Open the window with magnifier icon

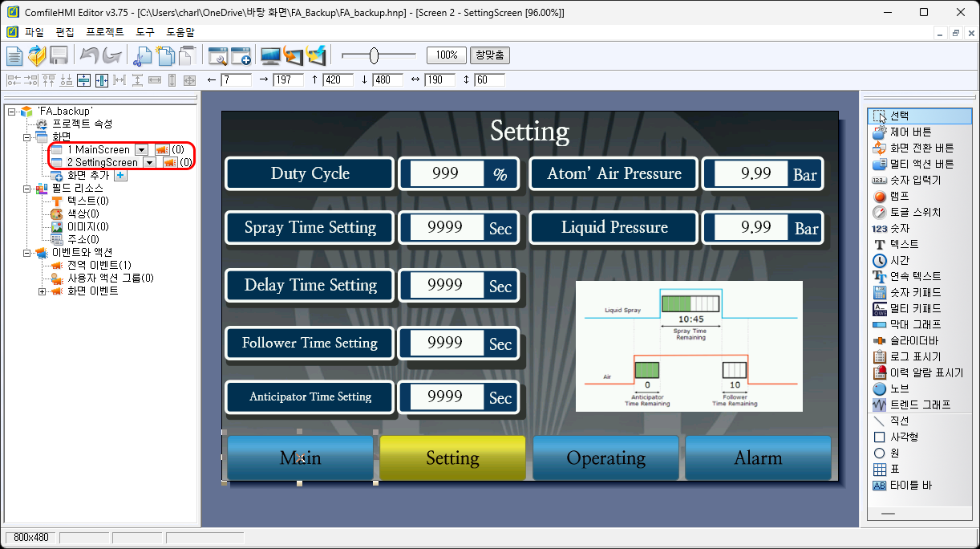[x=218, y=55]
